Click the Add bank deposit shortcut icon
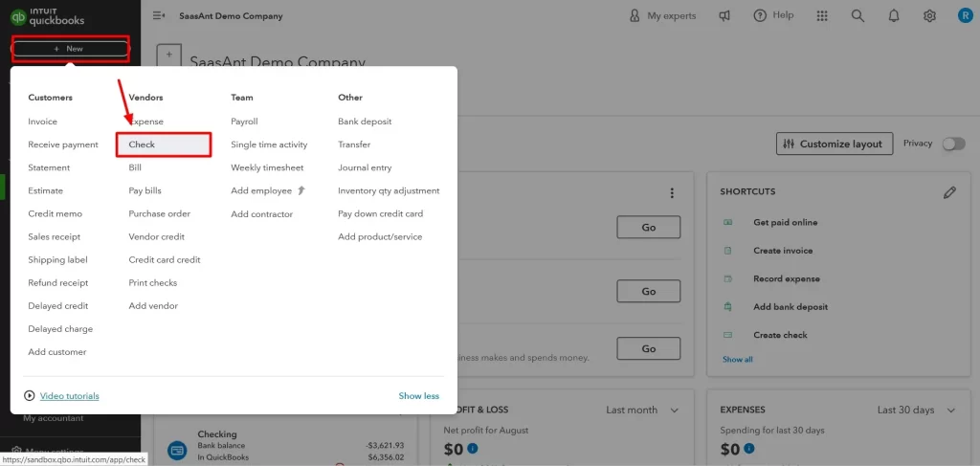Viewport: 980px width, 466px height. coord(727,307)
